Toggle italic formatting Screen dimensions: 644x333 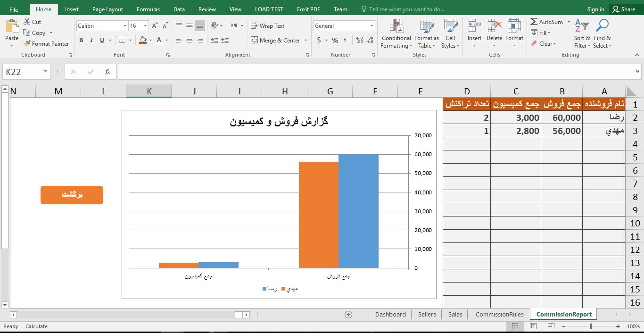click(x=91, y=41)
